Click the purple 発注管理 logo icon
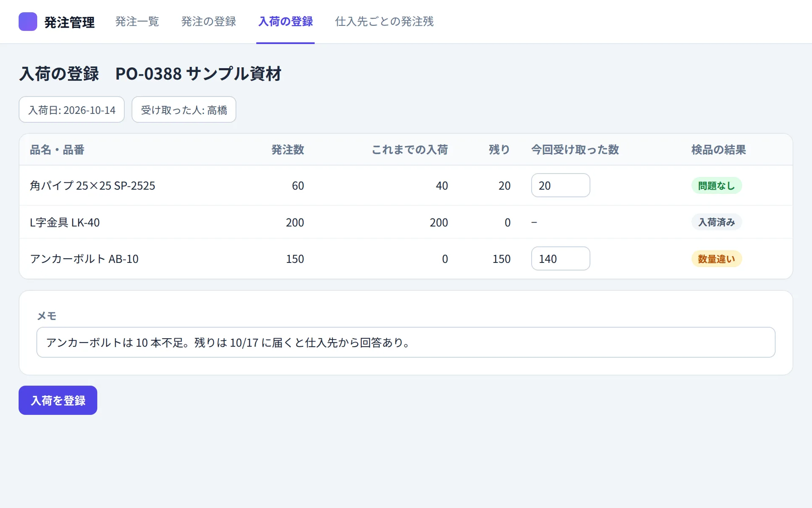The height and width of the screenshot is (508, 812). pyautogui.click(x=28, y=22)
